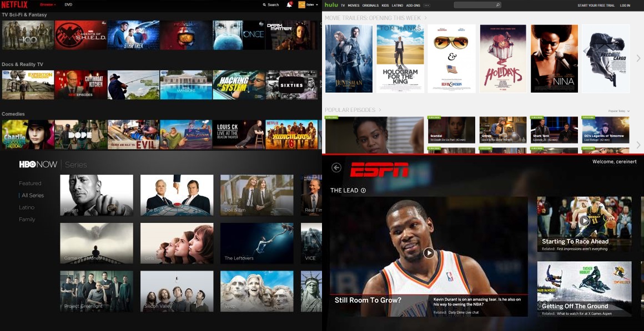Open Agents of S.H.I.E.L.D. thumbnail
The height and width of the screenshot is (331, 644).
[80, 35]
